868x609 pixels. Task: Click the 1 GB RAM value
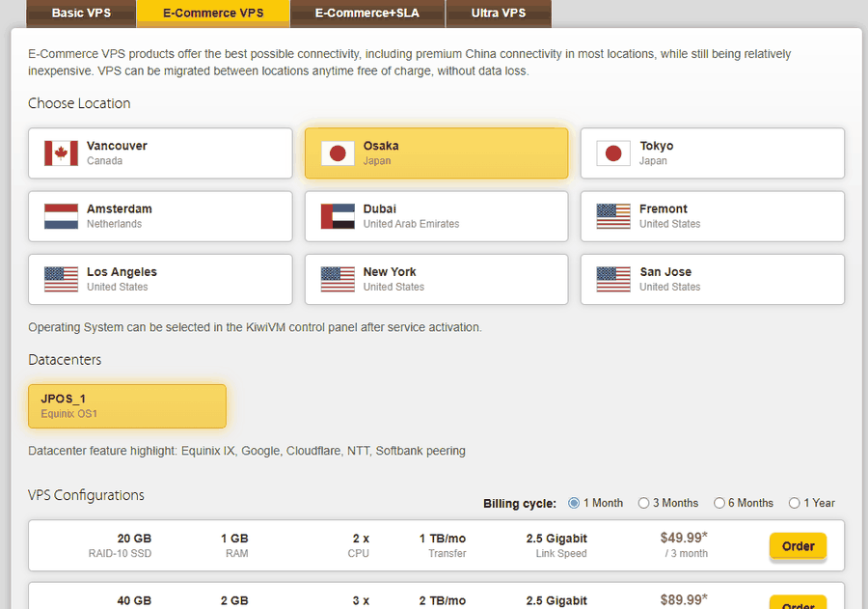tap(234, 539)
